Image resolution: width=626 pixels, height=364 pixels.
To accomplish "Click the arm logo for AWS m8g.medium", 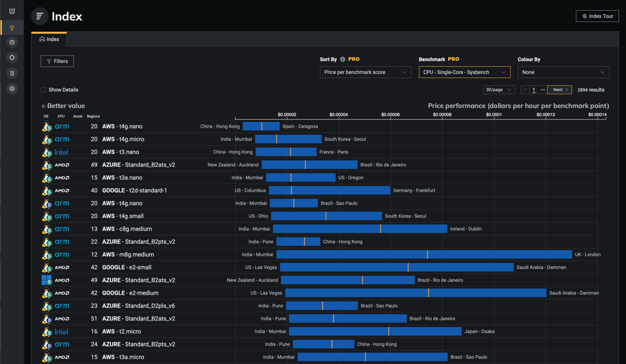I will click(x=62, y=254).
